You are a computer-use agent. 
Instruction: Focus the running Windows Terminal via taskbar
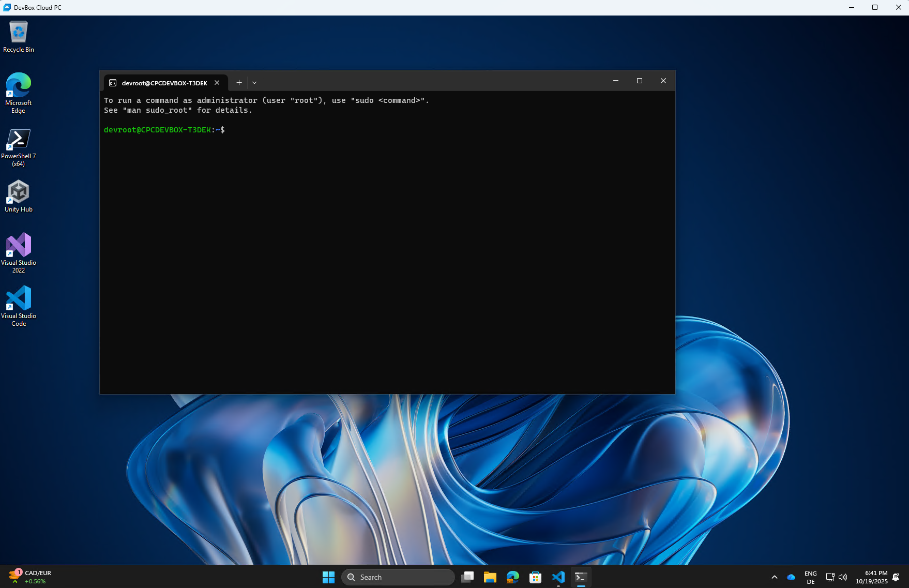[580, 577]
